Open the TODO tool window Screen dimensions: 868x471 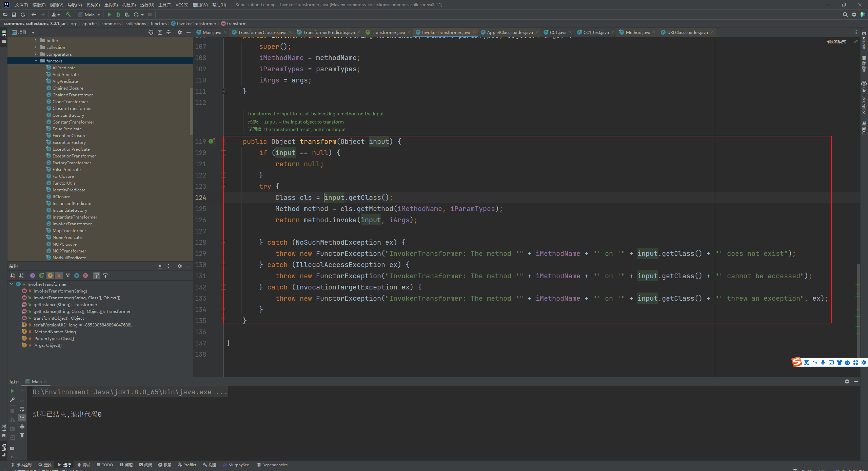(105, 465)
